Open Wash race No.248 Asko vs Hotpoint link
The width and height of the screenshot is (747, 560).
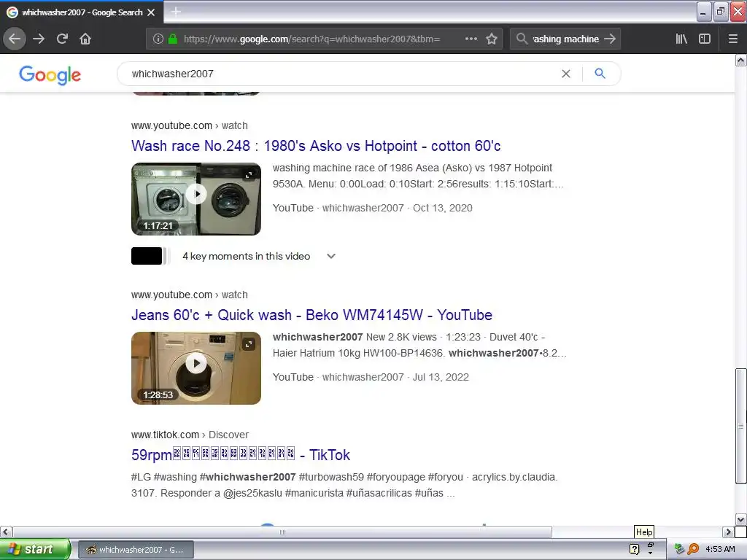[x=316, y=146]
